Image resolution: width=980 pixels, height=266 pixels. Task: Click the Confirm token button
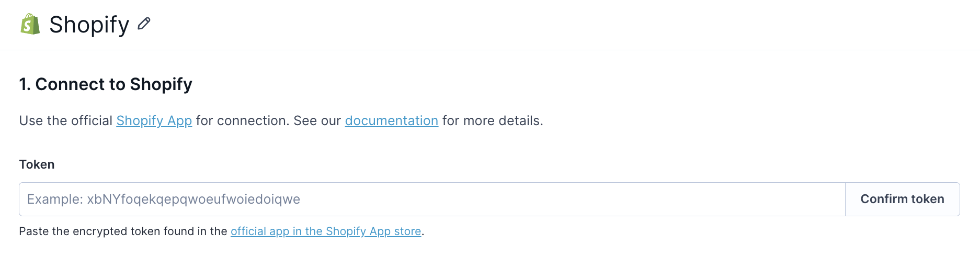click(x=903, y=199)
